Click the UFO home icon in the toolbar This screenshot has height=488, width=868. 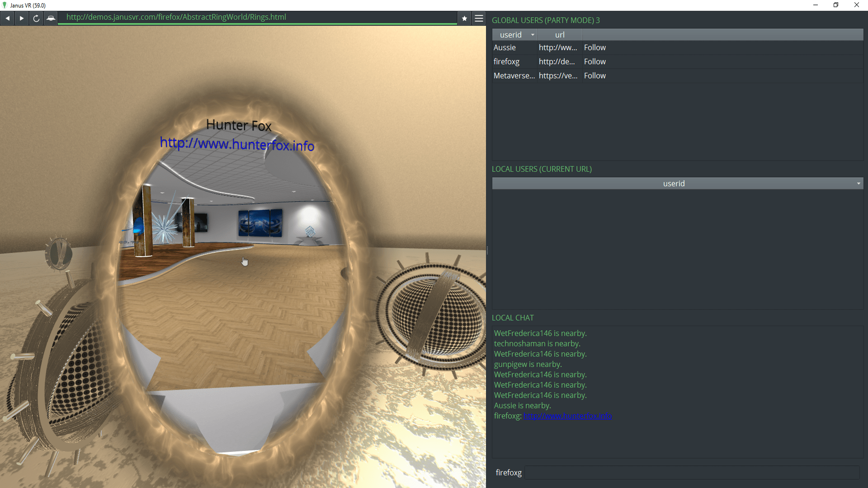pyautogui.click(x=51, y=18)
